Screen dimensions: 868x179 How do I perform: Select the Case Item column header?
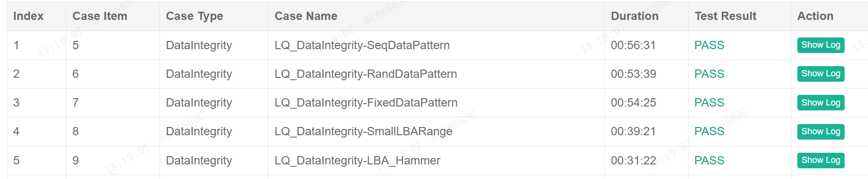[100, 16]
